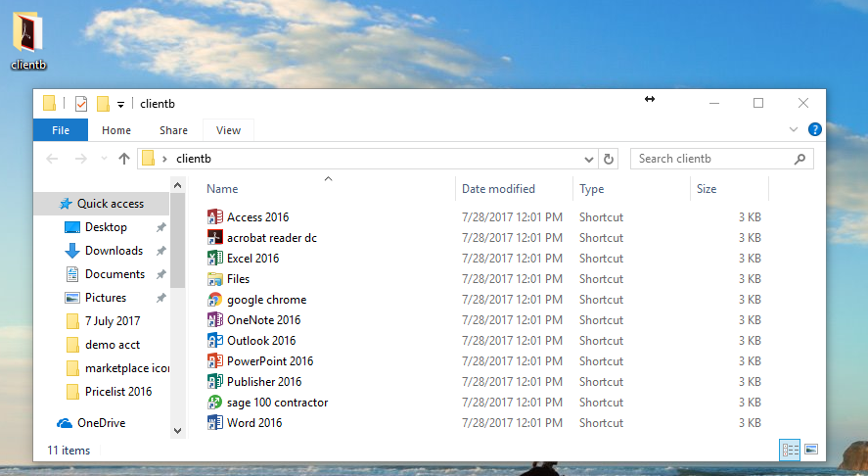Expand the address bar history dropdown

click(x=589, y=160)
